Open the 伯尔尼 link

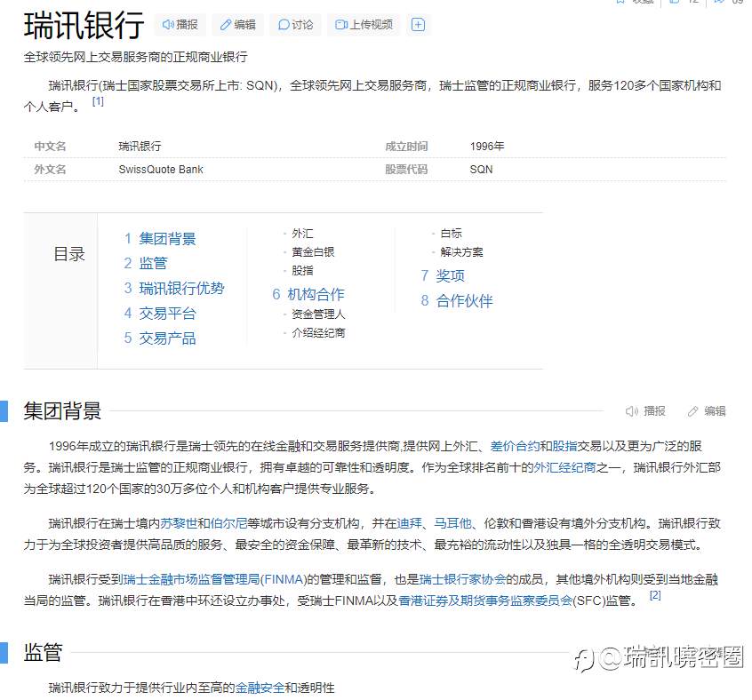point(228,523)
